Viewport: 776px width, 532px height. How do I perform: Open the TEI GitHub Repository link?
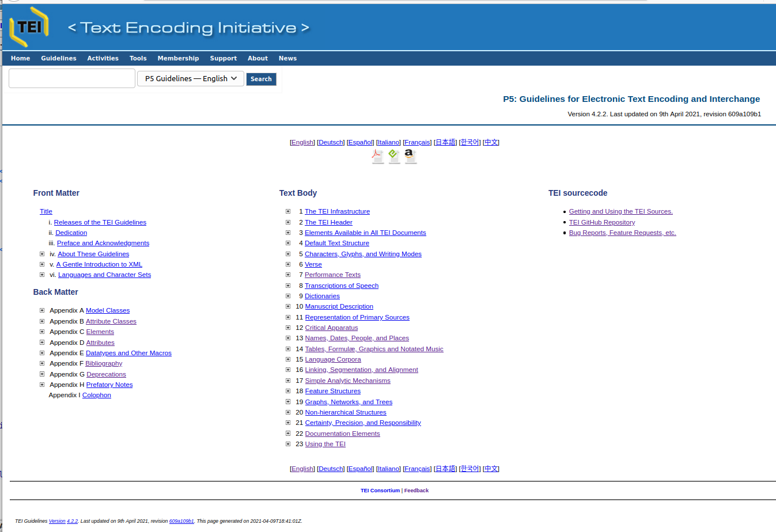tap(601, 222)
